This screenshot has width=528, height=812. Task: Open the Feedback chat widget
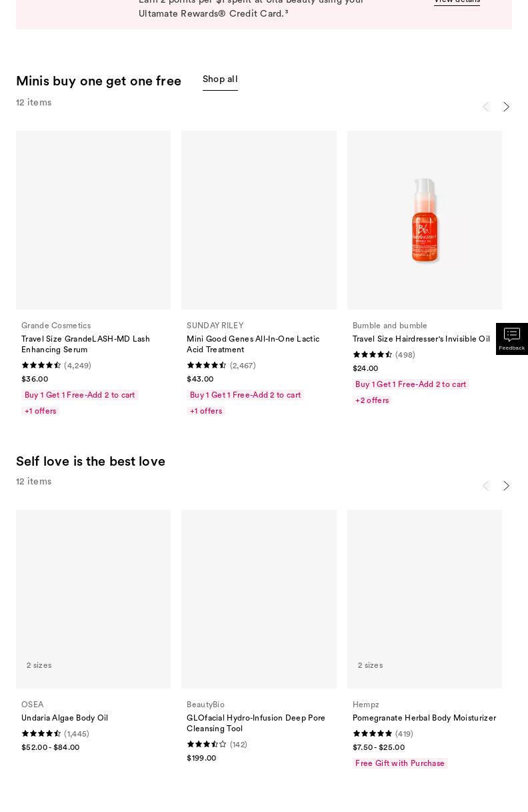click(511, 339)
